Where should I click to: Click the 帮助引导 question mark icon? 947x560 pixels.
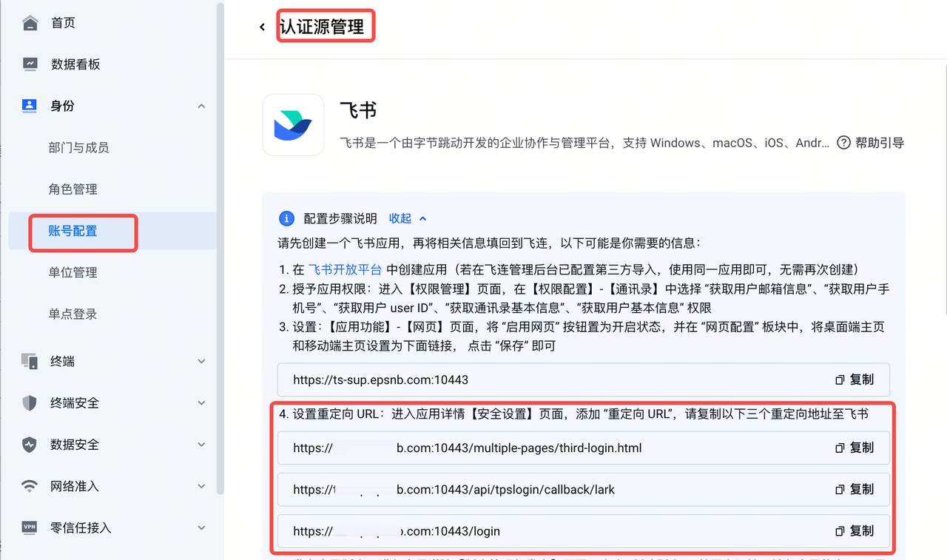pyautogui.click(x=843, y=143)
